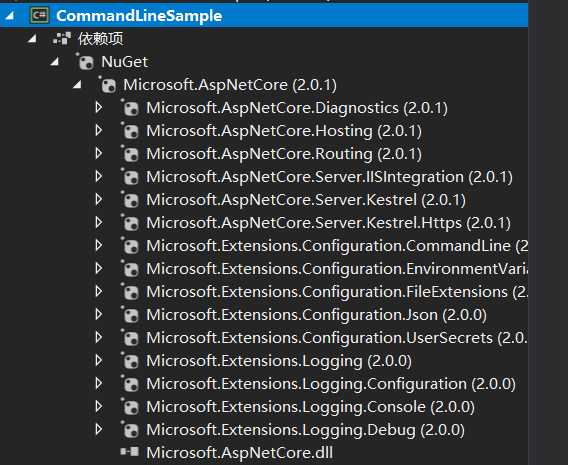
Task: Click the dependencies icon beside 依赖项
Action: click(x=62, y=39)
